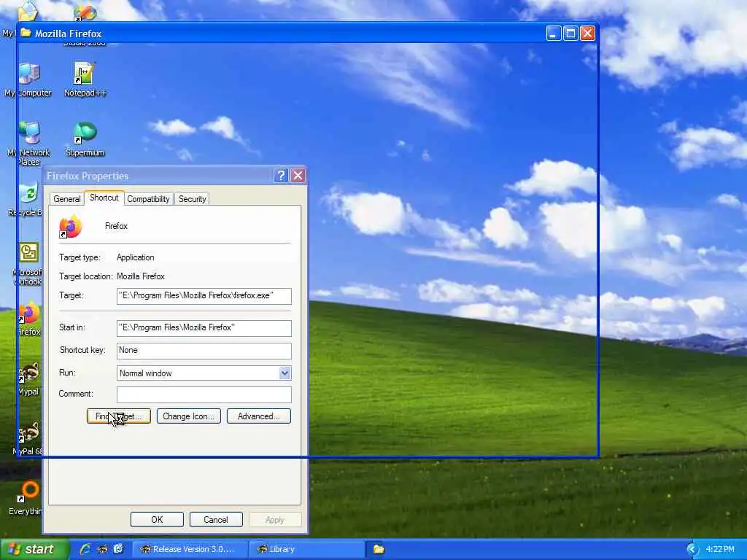
Task: Click the Firefox icon in Properties dialog
Action: click(71, 227)
